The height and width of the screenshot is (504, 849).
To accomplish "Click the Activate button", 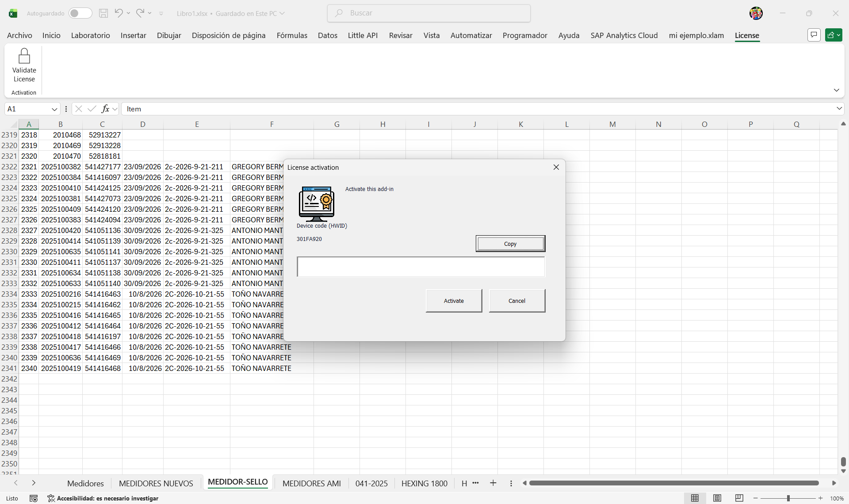I will click(454, 301).
